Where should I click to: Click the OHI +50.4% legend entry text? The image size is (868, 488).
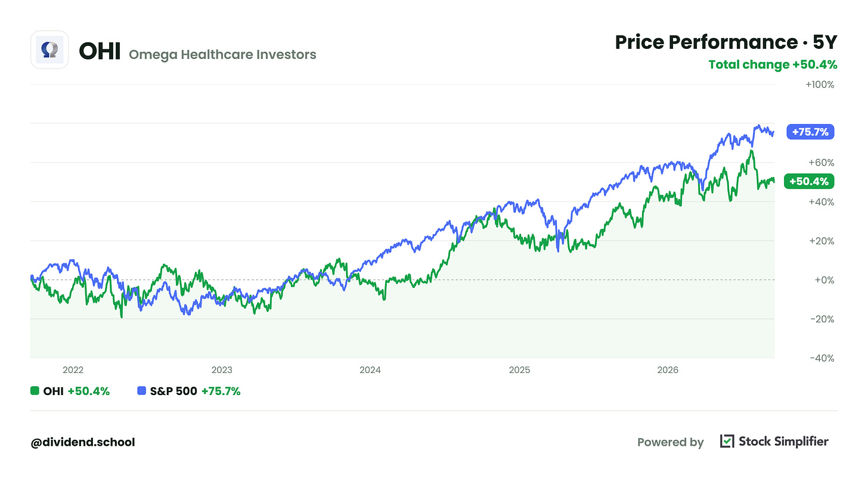point(76,391)
